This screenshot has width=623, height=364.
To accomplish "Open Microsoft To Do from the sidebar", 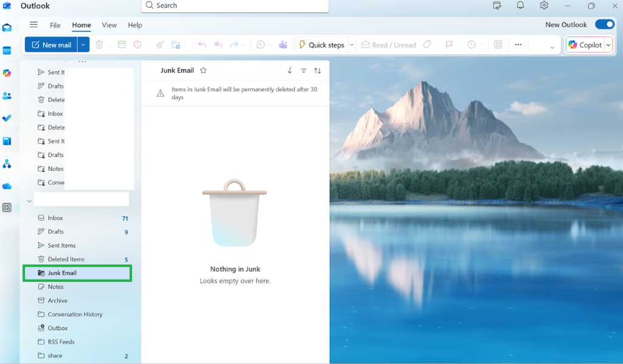I will coord(7,118).
